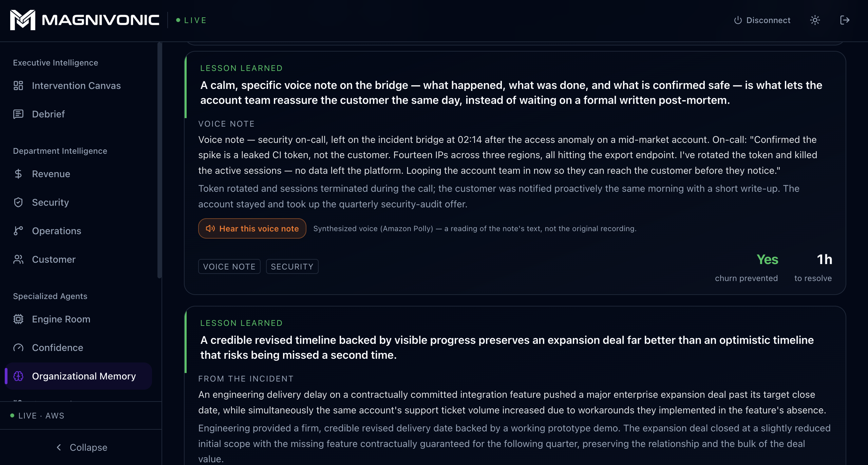Open the Intervention Canvas grid icon
The height and width of the screenshot is (465, 868).
[x=18, y=86]
